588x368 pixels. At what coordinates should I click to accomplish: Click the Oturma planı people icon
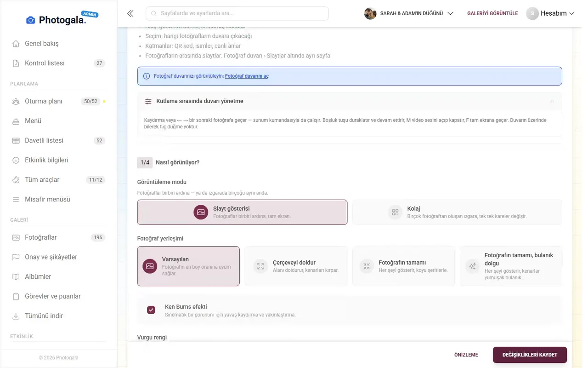coord(16,101)
